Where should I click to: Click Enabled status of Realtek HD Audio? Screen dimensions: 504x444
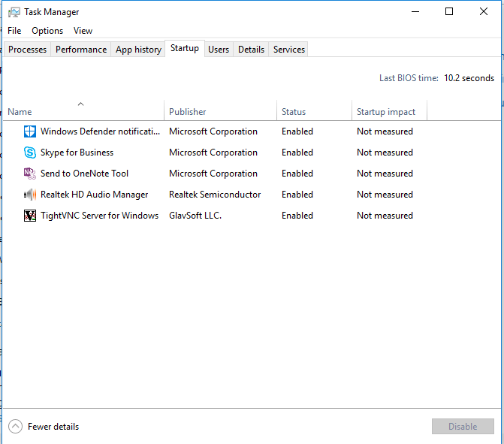pos(297,195)
